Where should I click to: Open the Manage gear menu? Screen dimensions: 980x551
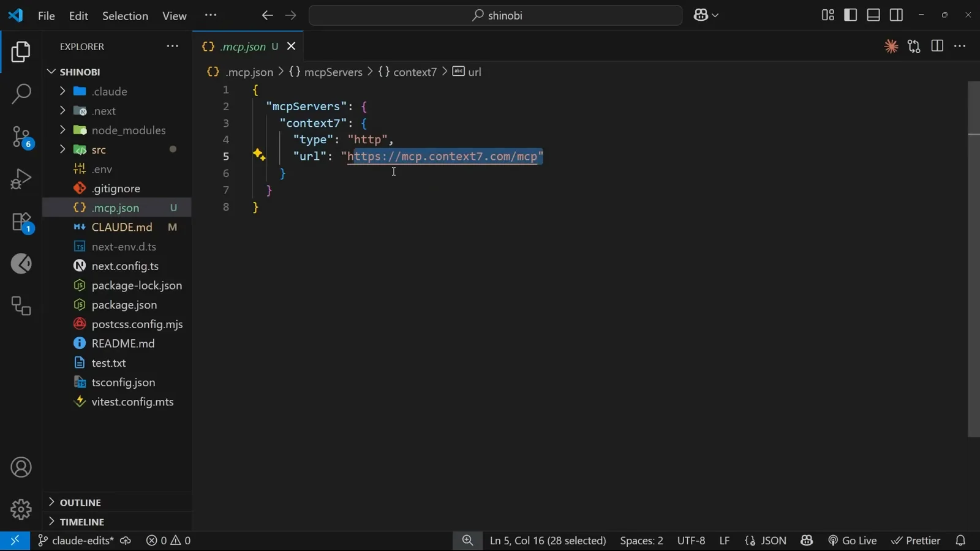click(x=21, y=509)
